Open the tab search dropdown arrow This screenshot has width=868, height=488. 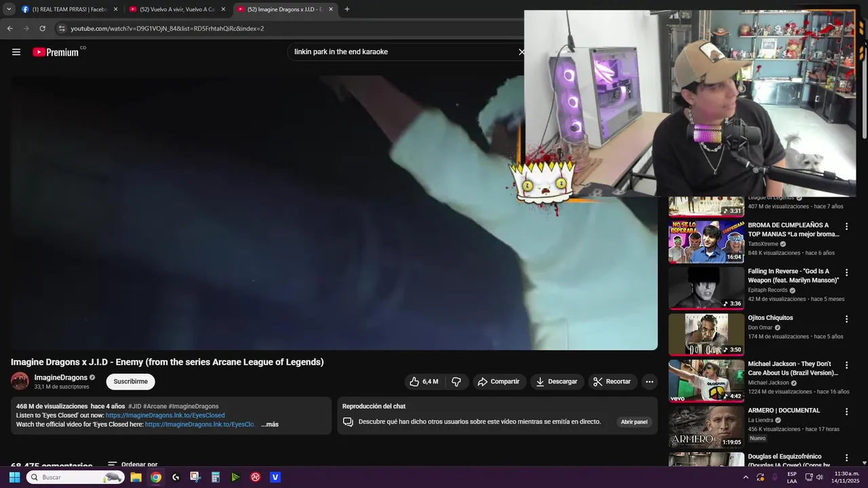(9, 9)
